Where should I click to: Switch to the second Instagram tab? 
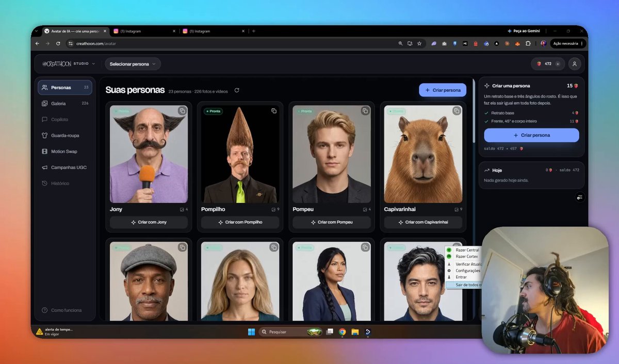pyautogui.click(x=214, y=31)
